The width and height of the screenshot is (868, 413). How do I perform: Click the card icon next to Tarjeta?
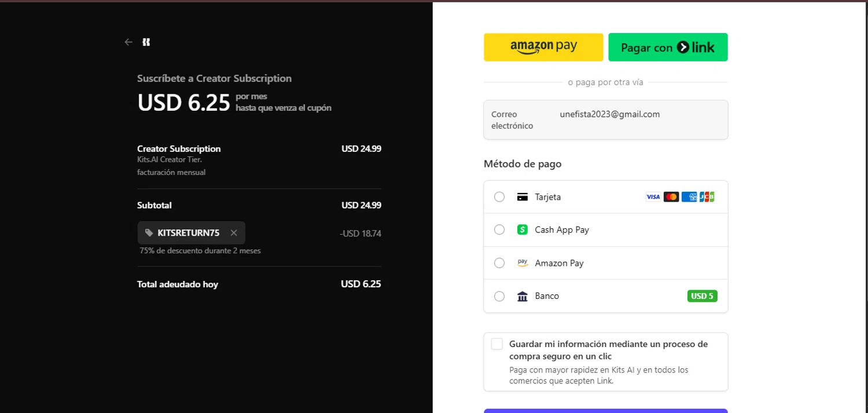[x=522, y=197]
